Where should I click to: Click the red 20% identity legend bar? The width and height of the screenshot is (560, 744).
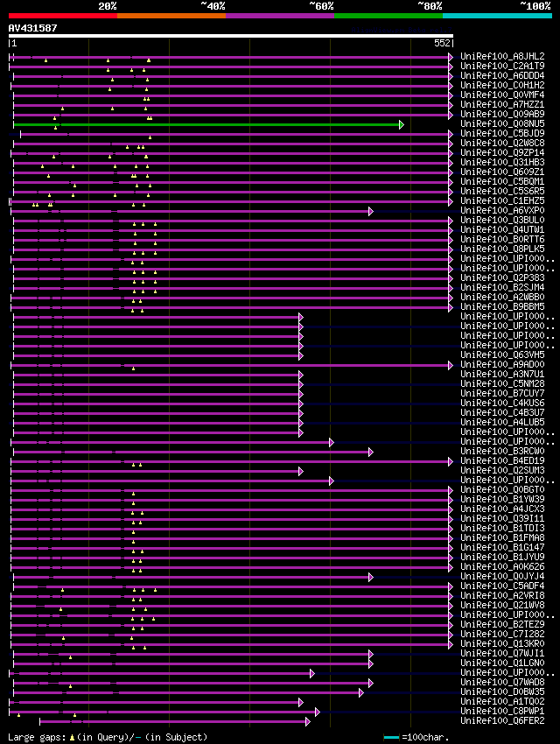tap(63, 16)
